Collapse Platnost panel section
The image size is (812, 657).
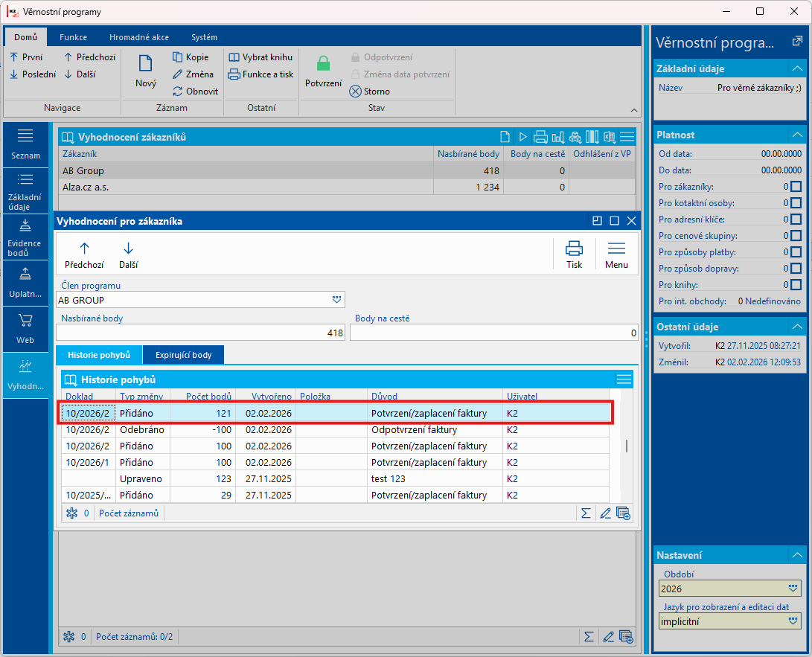coord(797,135)
